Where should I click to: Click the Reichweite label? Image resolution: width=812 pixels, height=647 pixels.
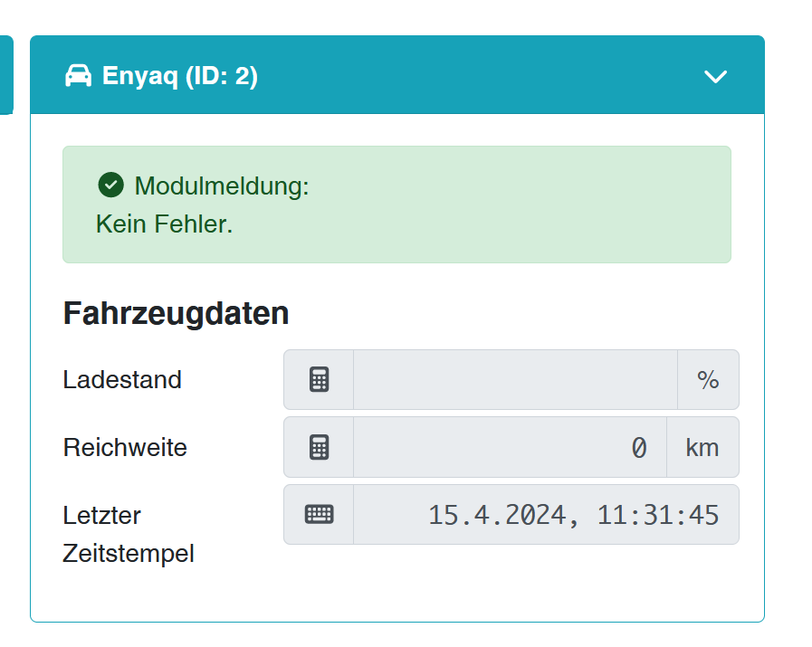tap(125, 447)
